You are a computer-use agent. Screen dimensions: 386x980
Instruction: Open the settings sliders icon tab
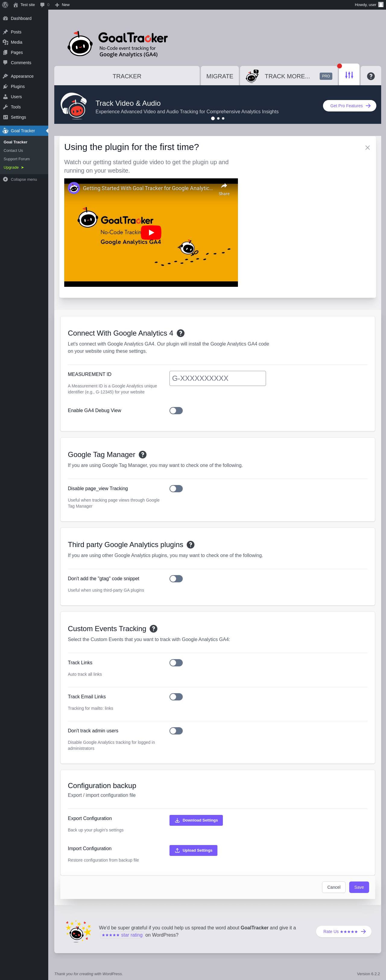click(x=349, y=75)
